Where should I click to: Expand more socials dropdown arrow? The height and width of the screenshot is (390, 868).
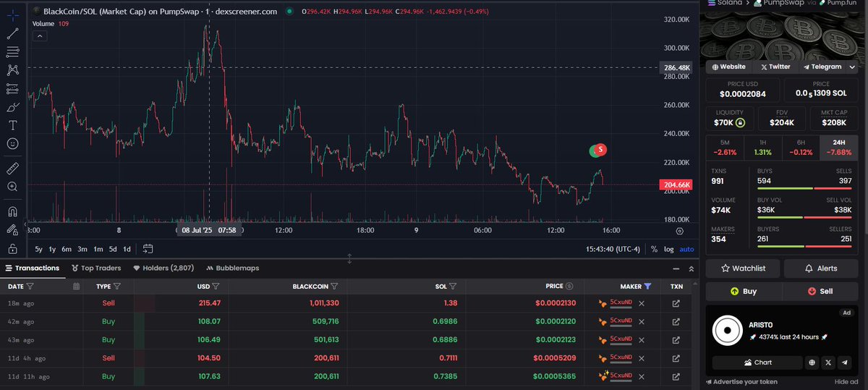[x=854, y=67]
